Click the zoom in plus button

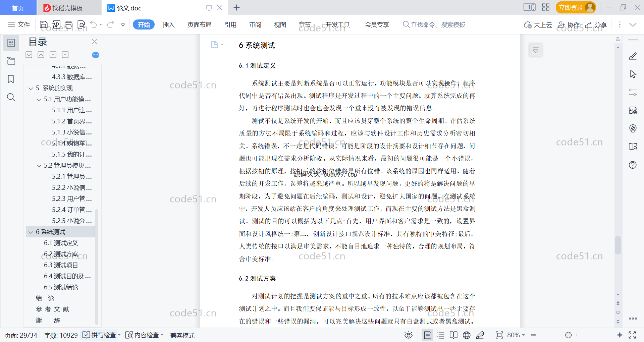click(620, 335)
